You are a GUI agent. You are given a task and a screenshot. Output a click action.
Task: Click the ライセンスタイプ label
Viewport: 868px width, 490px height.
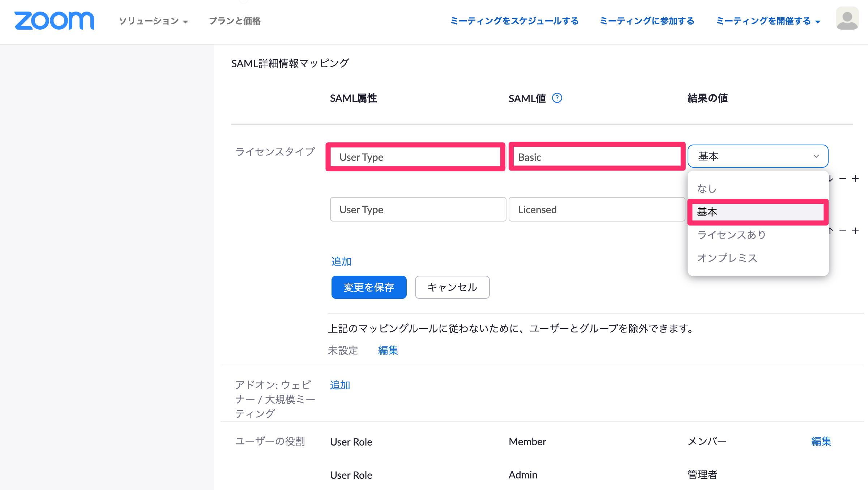[x=275, y=151]
